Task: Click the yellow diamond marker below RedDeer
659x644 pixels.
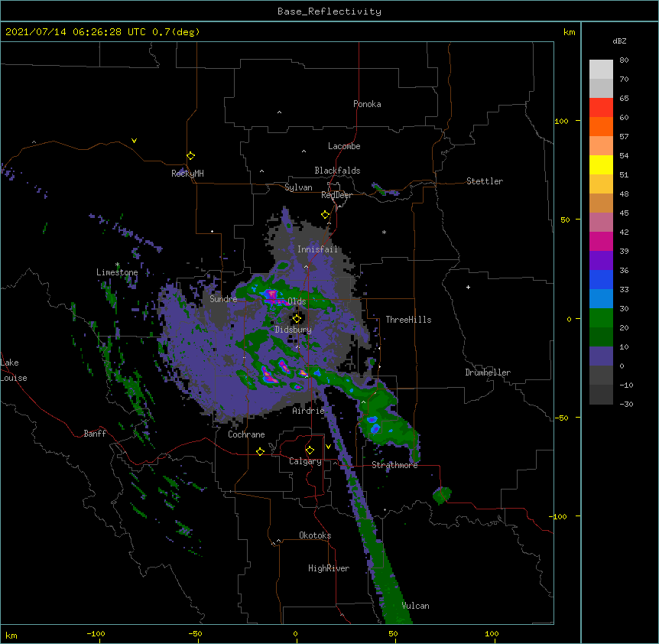Action: pos(325,214)
